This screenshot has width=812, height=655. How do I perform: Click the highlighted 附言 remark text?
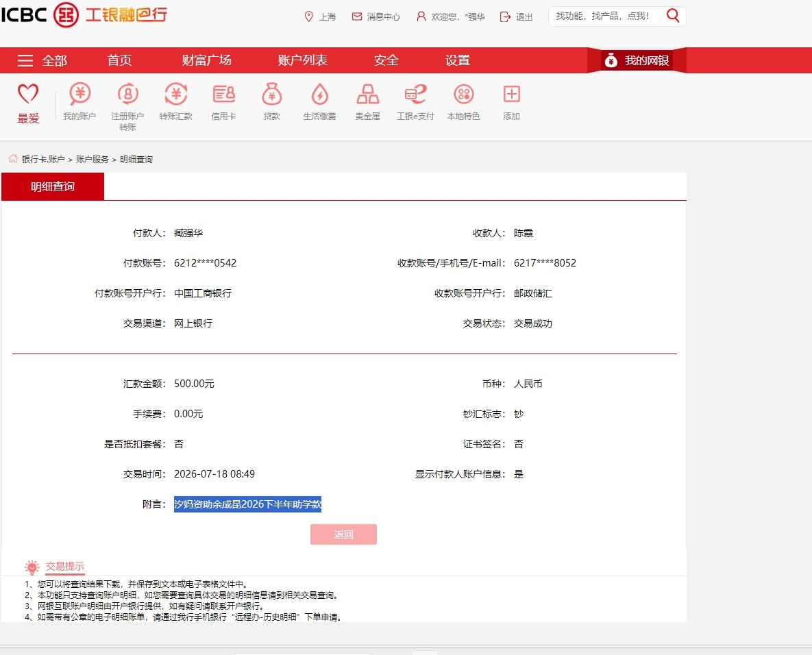(x=247, y=504)
